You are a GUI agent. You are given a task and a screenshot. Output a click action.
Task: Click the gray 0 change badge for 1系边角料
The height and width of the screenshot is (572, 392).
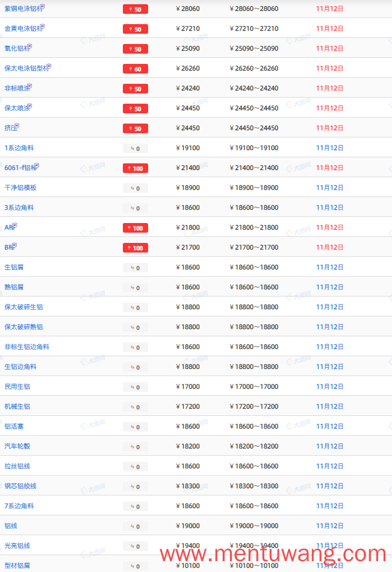(x=135, y=148)
